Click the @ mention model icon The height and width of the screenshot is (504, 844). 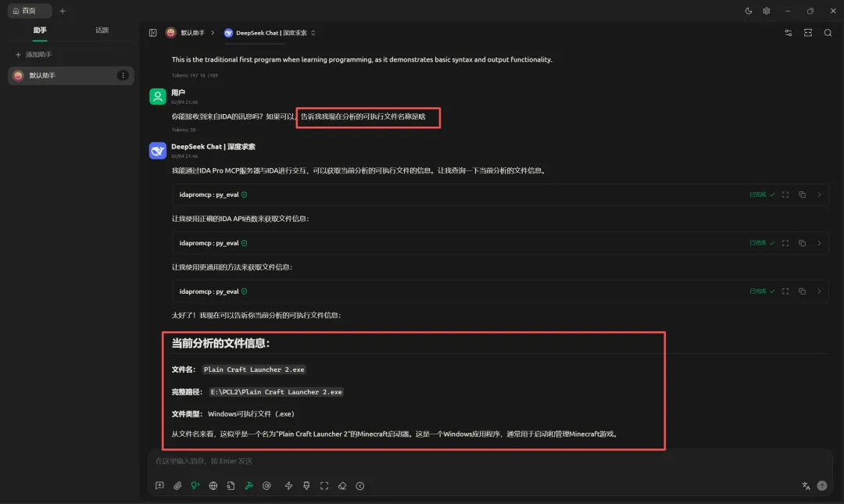click(x=266, y=486)
